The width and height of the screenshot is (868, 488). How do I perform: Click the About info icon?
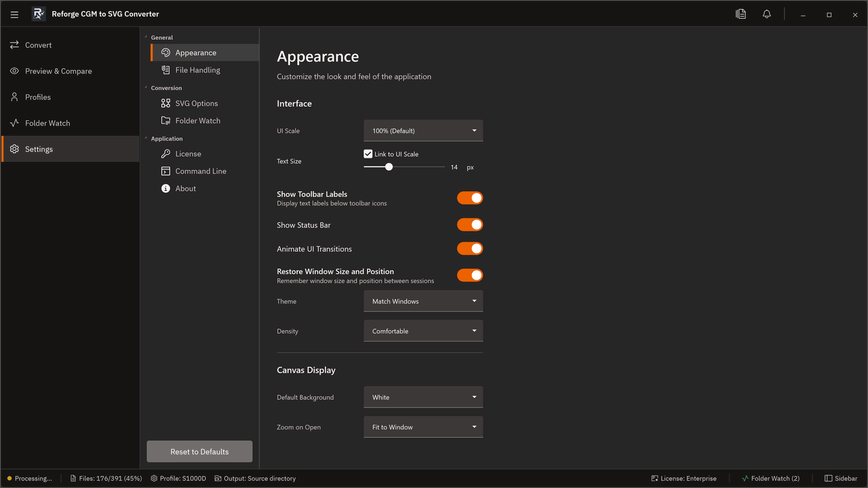click(x=166, y=189)
